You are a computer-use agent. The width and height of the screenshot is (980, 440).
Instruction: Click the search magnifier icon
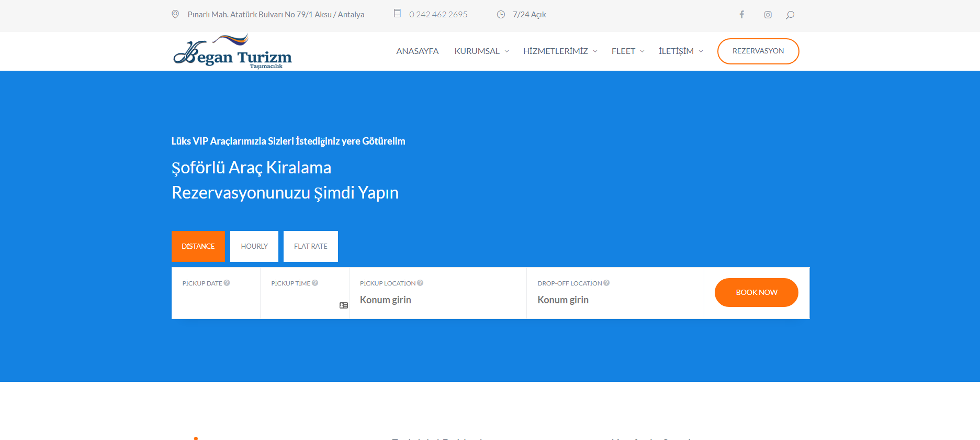tap(790, 15)
